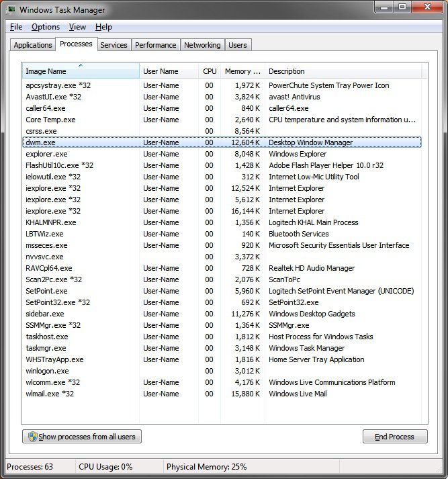The width and height of the screenshot is (448, 479).
Task: Select the WHSTrayApp.exe process
Action: pyautogui.click(x=222, y=359)
